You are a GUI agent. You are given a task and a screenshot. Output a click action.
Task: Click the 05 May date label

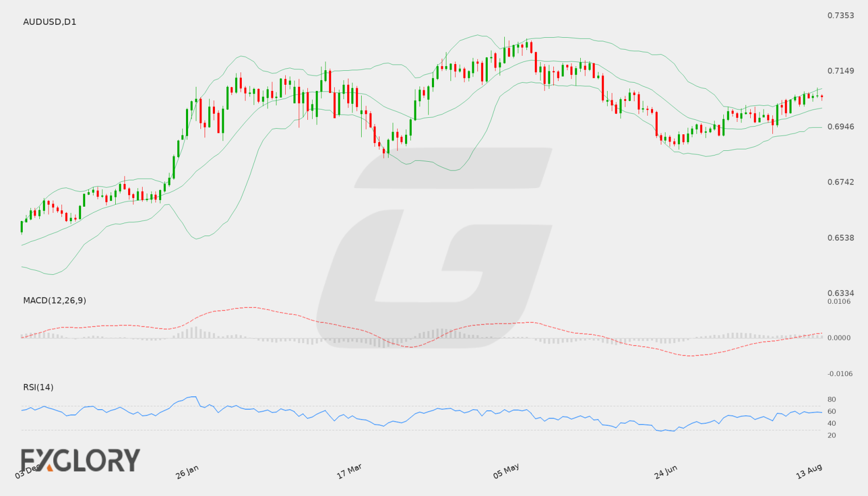pos(506,471)
